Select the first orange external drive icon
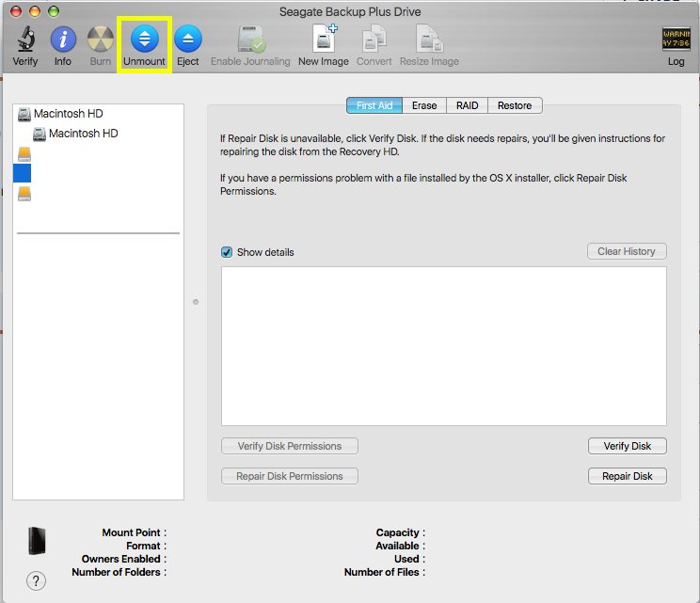 click(24, 154)
